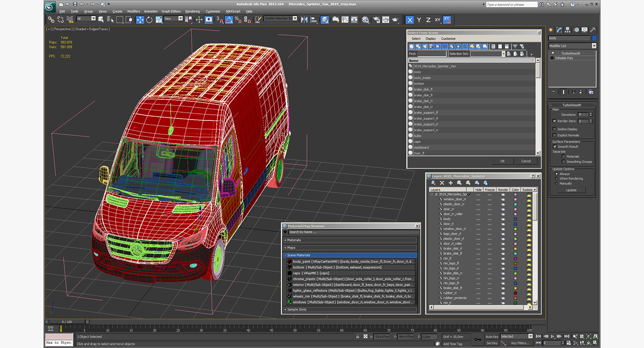Expand the Maps group in Material Browser
Viewport: 644px width, 348px height.
click(350, 248)
